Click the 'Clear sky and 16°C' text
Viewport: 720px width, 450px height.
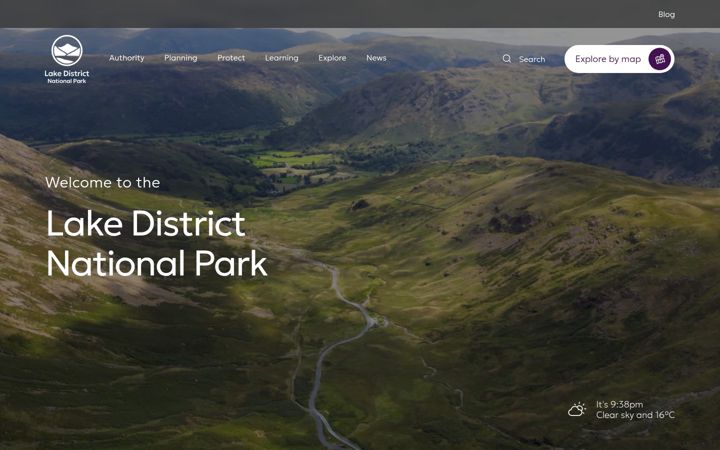tap(636, 415)
